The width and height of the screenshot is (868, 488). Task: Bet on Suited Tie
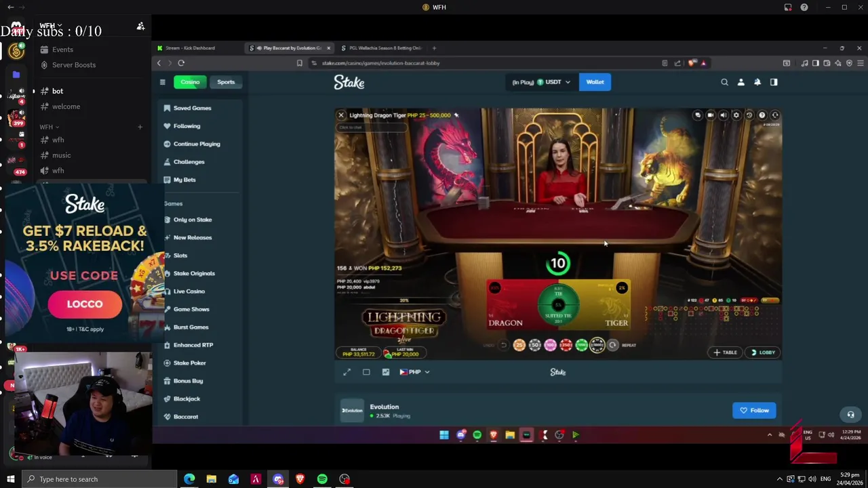click(x=559, y=316)
